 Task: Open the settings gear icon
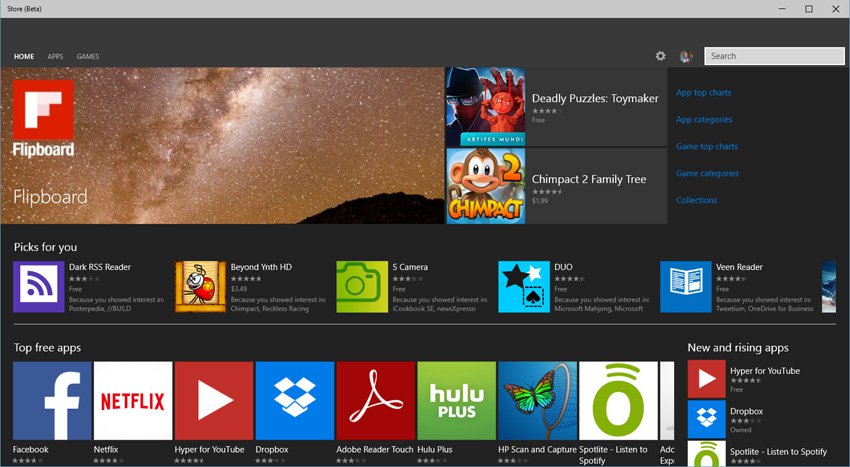pyautogui.click(x=660, y=56)
